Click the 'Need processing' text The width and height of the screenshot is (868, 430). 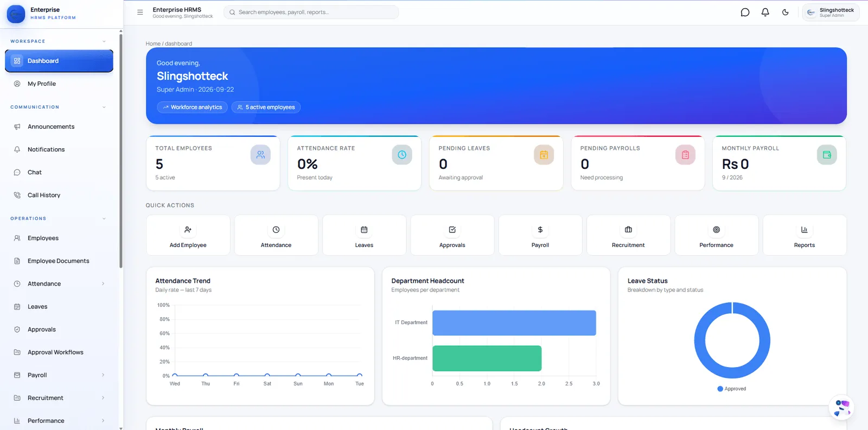coord(602,178)
